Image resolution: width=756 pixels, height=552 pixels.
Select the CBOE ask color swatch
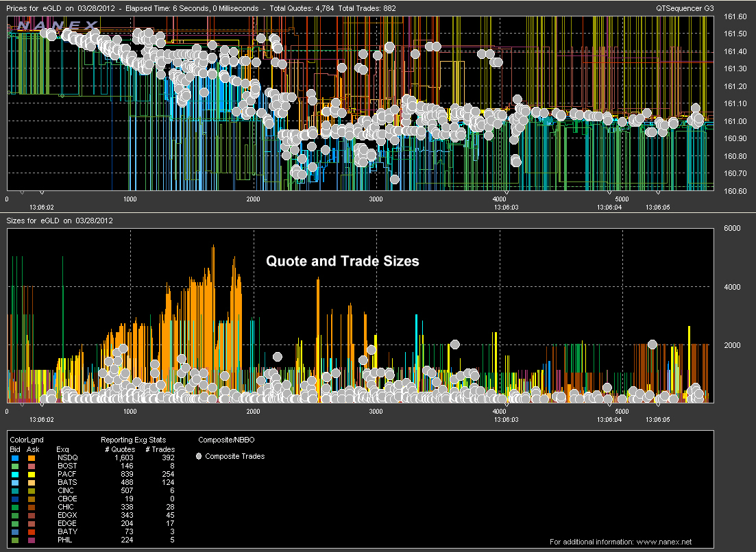click(x=32, y=499)
